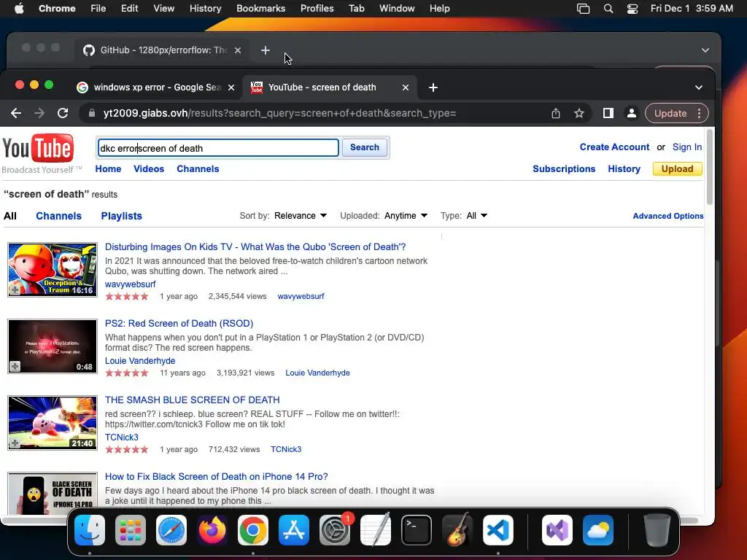Select the GitHub errorflow tab in background window
Viewport: 747px width, 560px height.
tap(161, 50)
